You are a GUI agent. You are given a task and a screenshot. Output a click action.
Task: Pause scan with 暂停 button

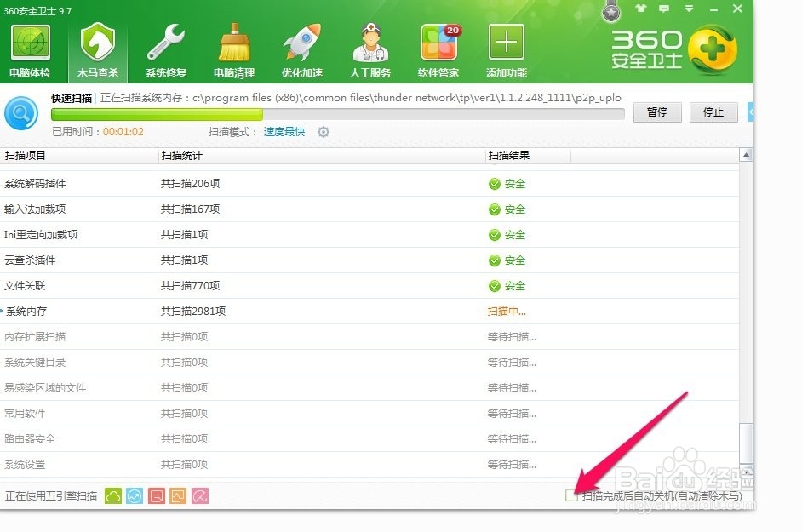click(x=657, y=112)
